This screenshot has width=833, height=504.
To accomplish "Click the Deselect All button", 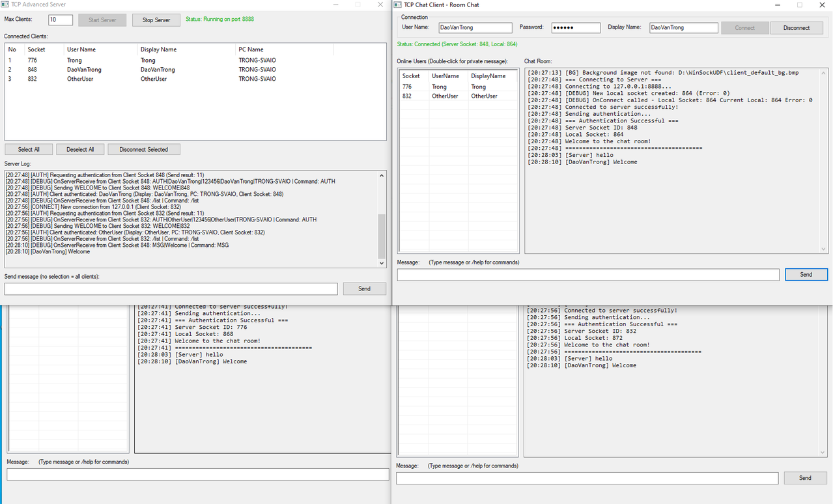I will [x=80, y=149].
